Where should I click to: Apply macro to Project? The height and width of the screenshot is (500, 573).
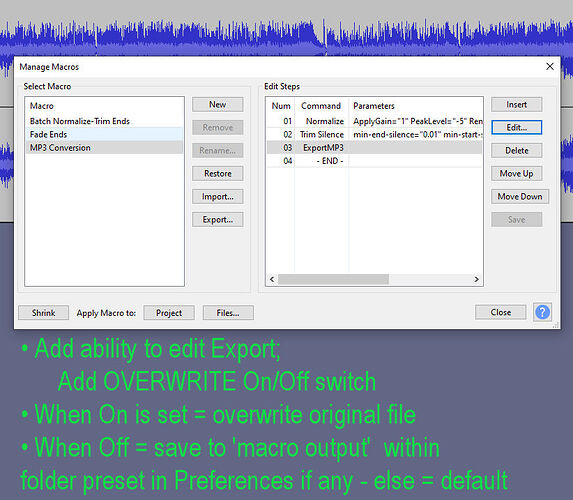(169, 313)
